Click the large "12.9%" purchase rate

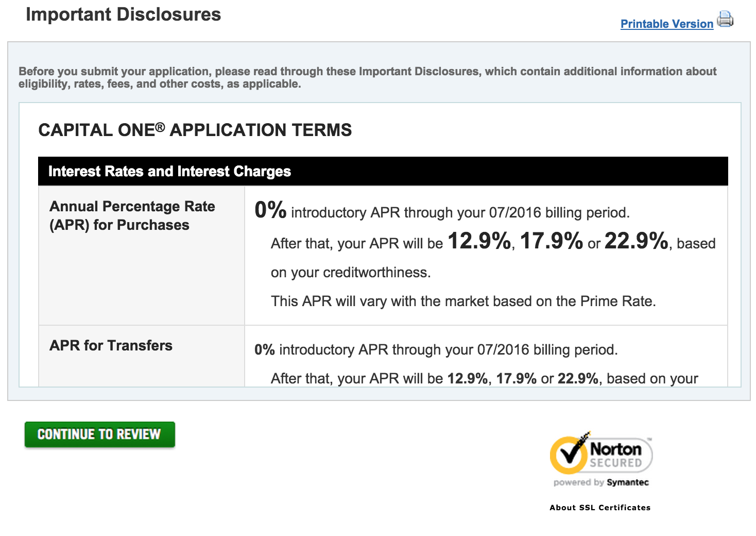479,241
